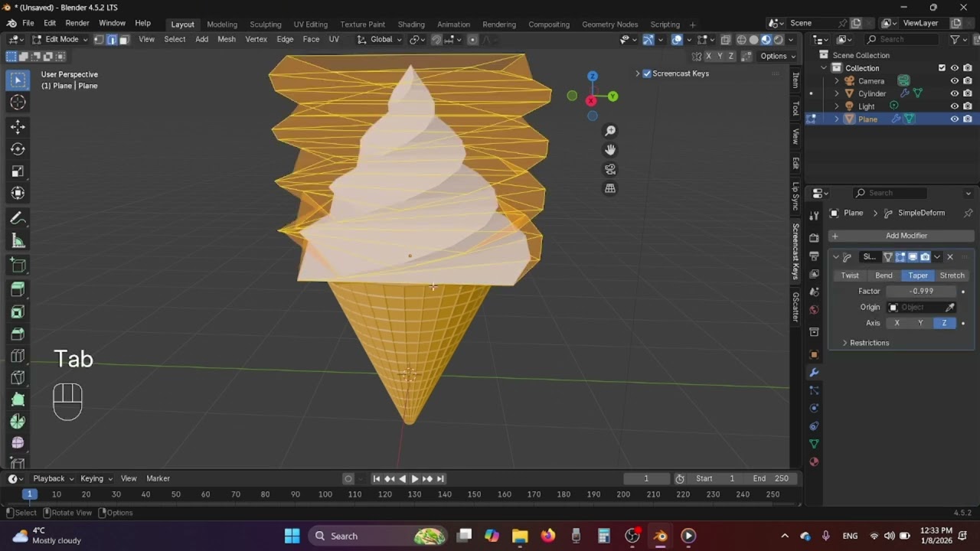
Task: Click the hand pan view icon
Action: click(610, 150)
